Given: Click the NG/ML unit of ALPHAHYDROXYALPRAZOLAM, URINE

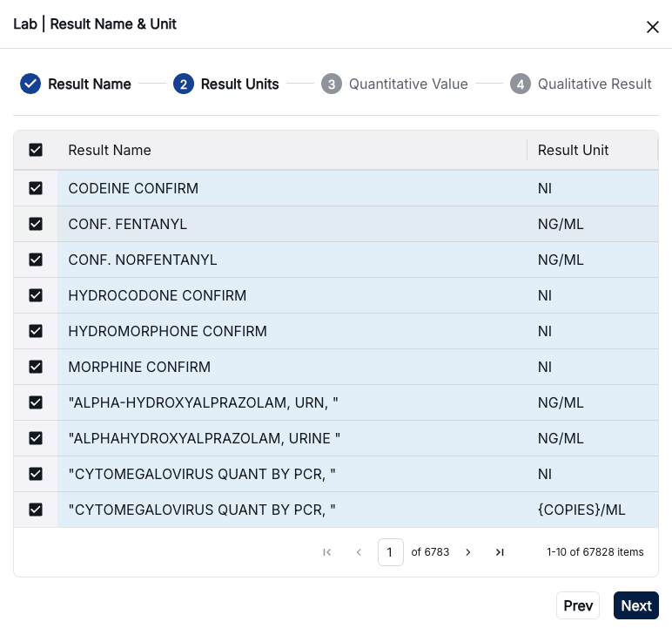Looking at the screenshot, I should (x=561, y=438).
